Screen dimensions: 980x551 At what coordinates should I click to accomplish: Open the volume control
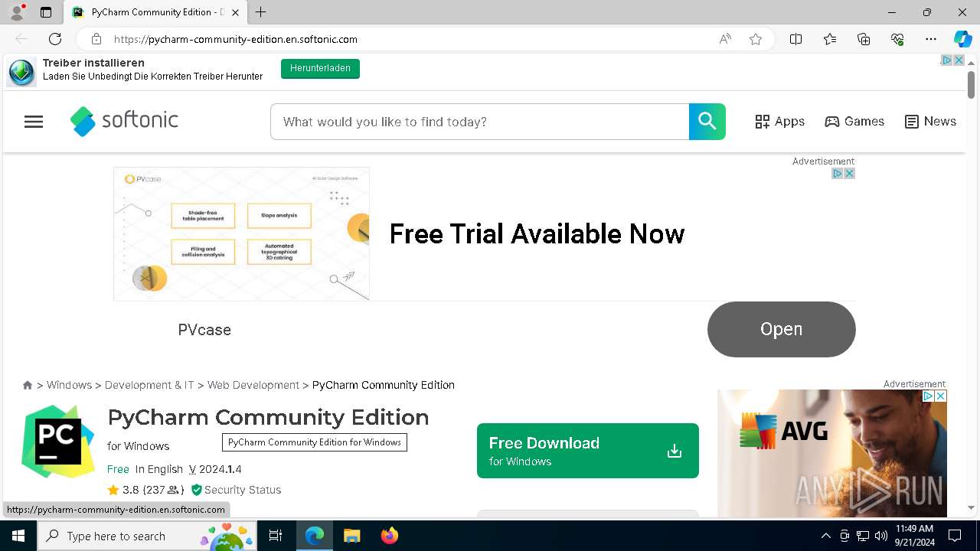[881, 536]
